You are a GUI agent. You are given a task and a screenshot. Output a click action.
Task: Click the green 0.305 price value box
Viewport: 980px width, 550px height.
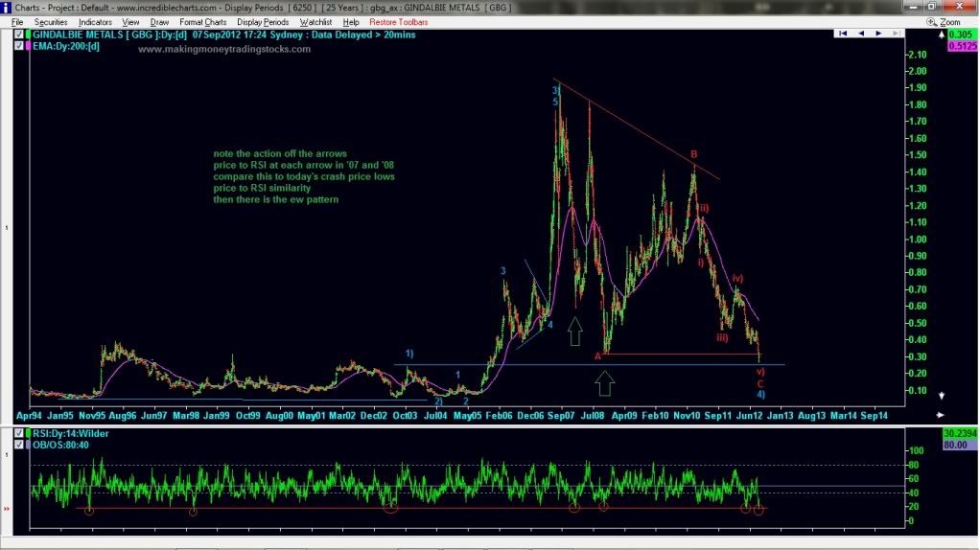coord(961,34)
